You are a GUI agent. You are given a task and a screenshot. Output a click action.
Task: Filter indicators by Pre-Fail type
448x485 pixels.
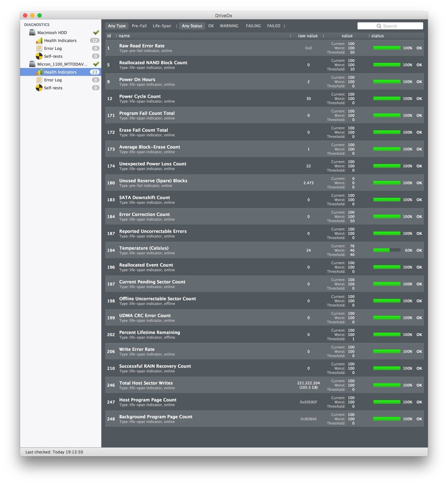139,26
